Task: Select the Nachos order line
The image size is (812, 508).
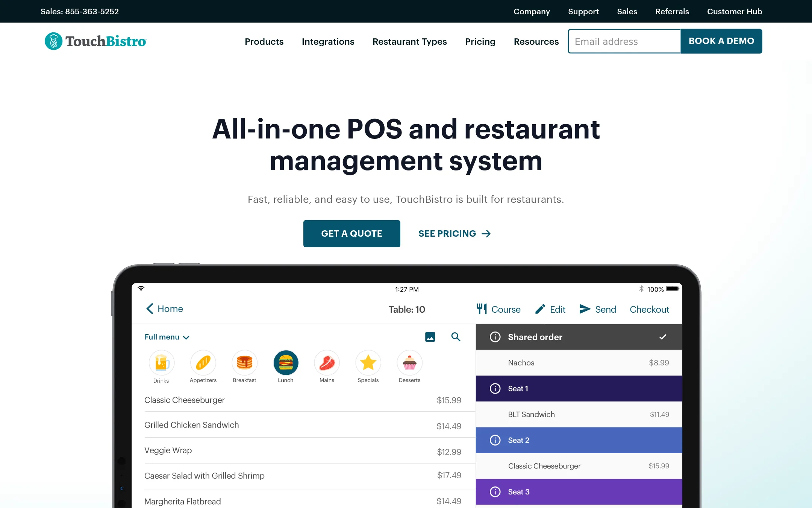Action: (x=579, y=362)
